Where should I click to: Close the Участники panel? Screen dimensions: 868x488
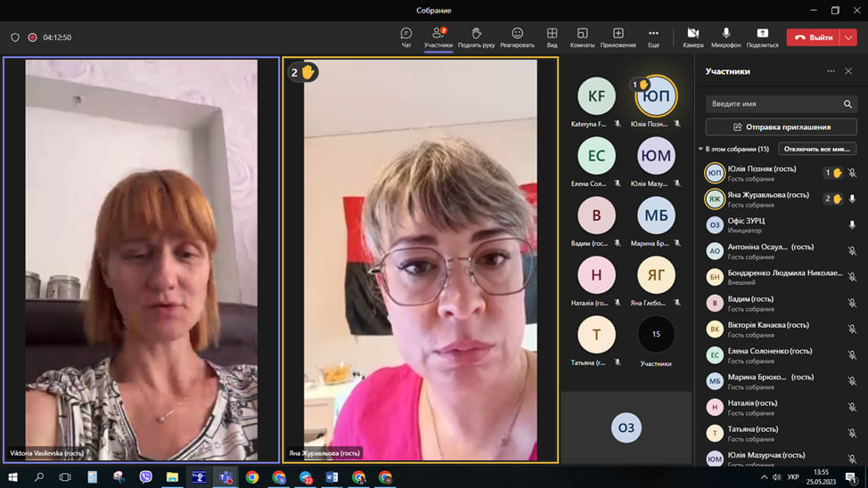(848, 71)
